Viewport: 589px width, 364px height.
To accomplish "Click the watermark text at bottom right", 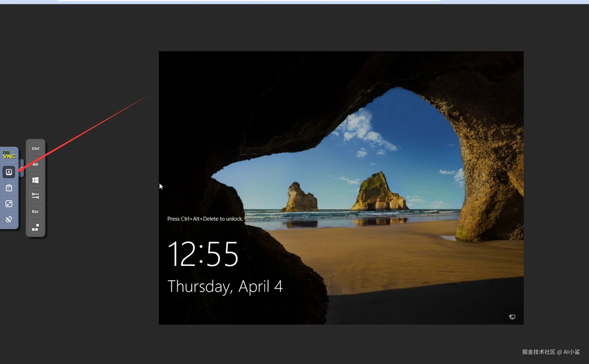I will coord(551,352).
